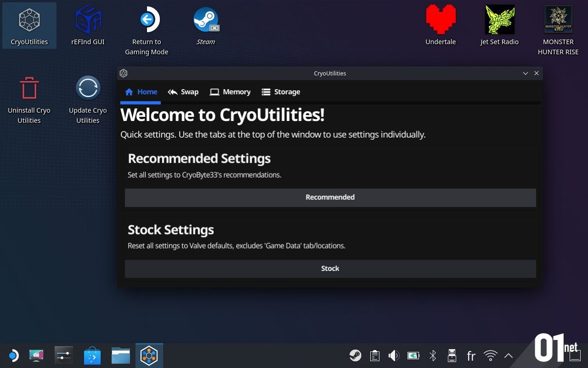
Task: Open the Jet Set Radio desktop icon
Action: click(x=499, y=26)
